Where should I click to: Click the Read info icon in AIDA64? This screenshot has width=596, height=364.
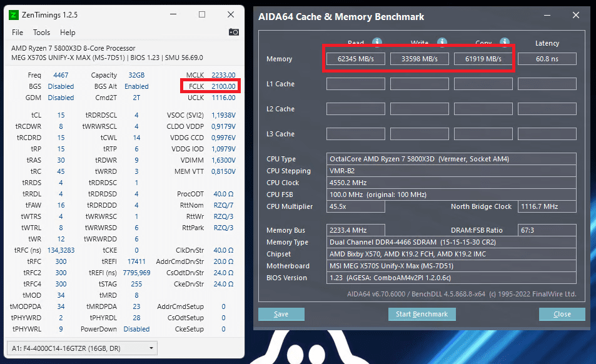(376, 41)
